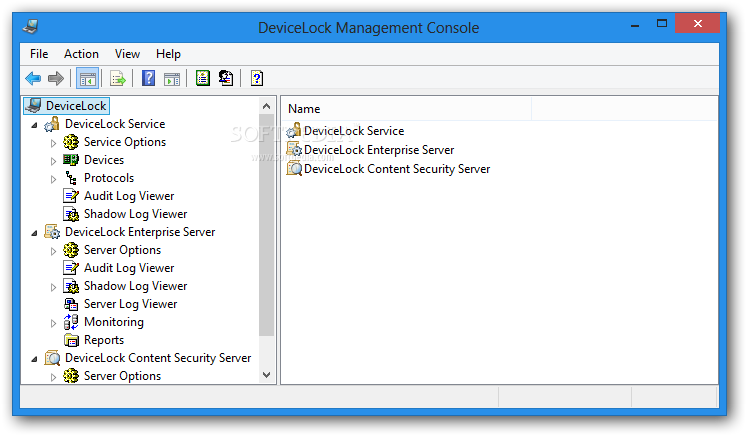Viewport: 747px width, 436px height.
Task: Click the tree scrollbar up arrow
Action: point(266,106)
